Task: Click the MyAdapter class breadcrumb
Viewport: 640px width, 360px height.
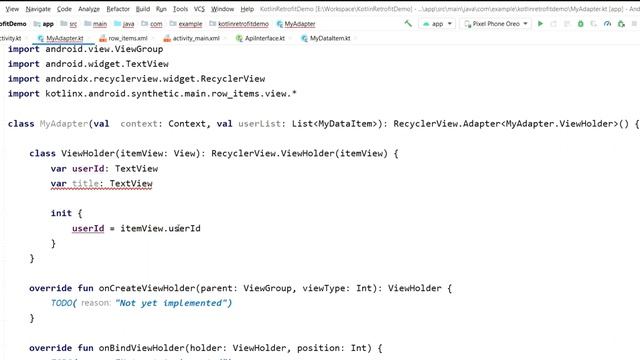Action: coord(296,24)
